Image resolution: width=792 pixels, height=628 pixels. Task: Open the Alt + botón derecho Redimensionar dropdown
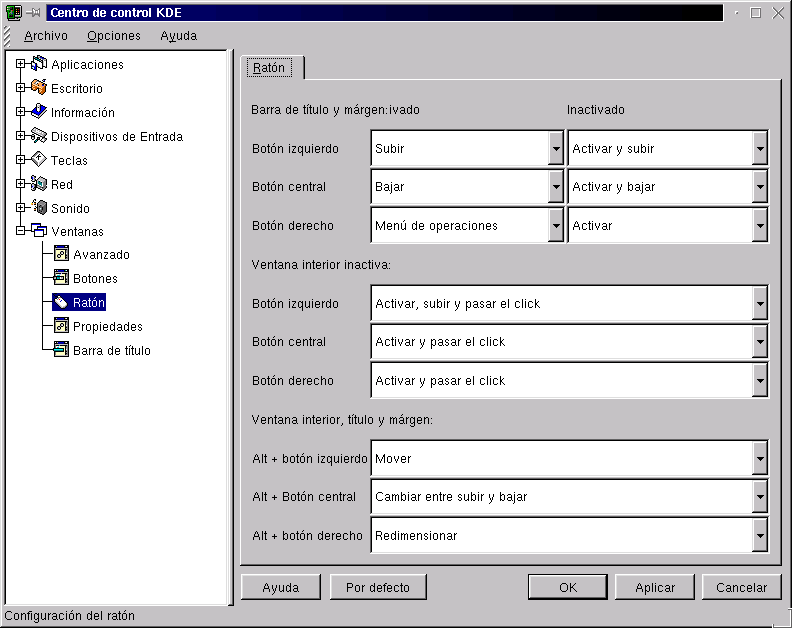(760, 536)
